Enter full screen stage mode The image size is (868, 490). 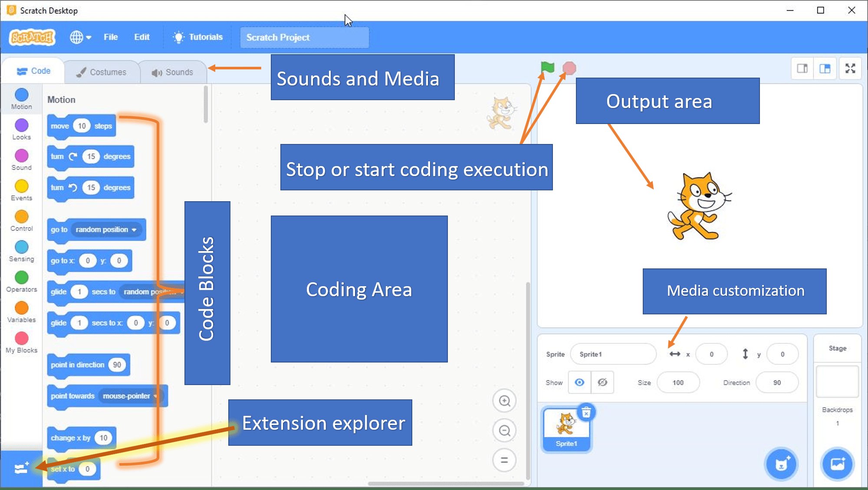(x=850, y=69)
